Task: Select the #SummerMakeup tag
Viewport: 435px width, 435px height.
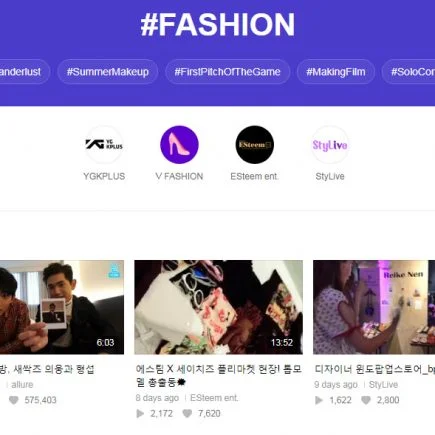Action: click(108, 72)
